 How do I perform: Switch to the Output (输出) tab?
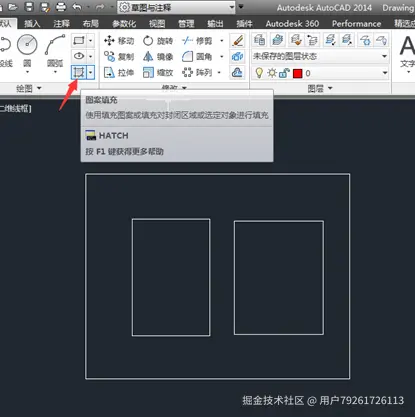(x=215, y=24)
